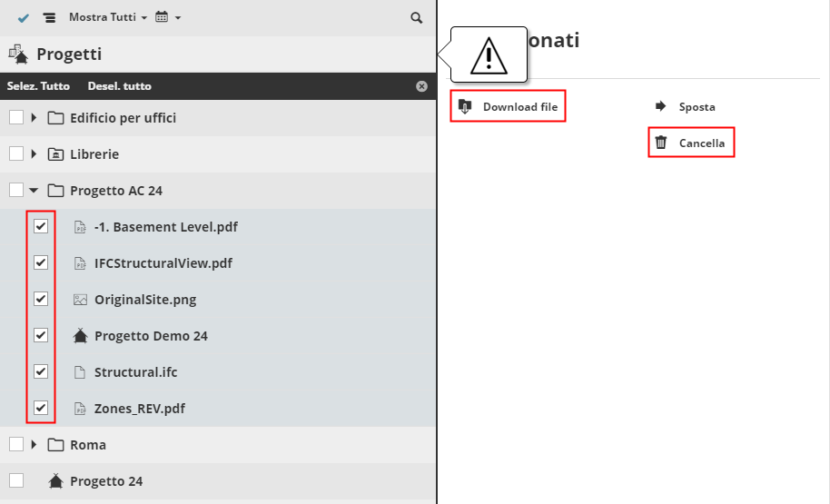Open the search magnifier icon
This screenshot has height=504, width=830.
pos(416,18)
